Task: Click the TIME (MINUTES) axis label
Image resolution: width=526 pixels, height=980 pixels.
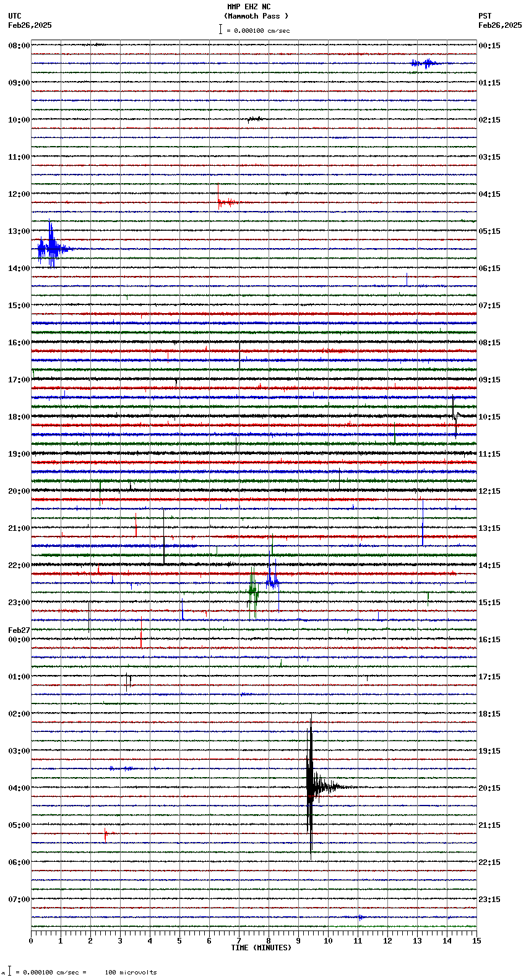Action: pos(261,948)
